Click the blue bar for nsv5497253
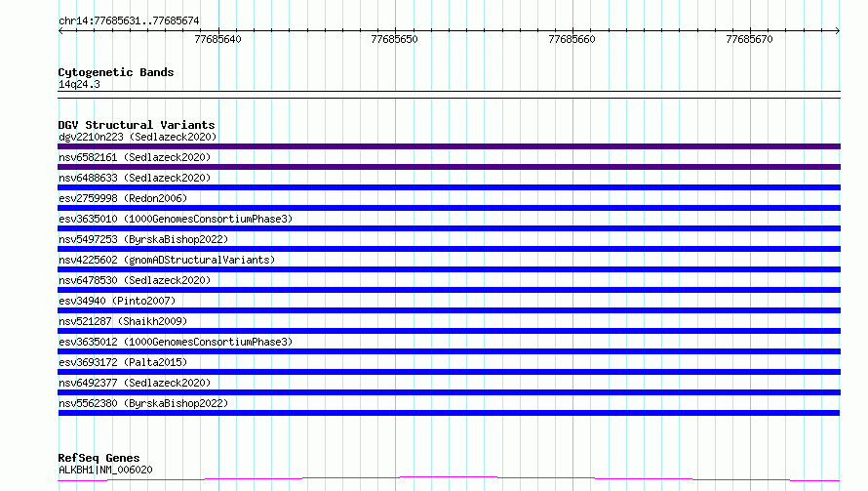The width and height of the screenshot is (868, 491). [449, 249]
